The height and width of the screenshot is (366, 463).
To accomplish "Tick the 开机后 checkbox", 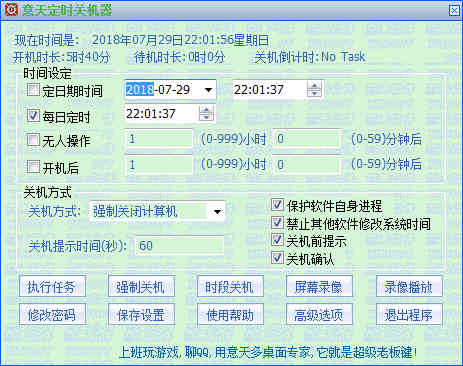I will tap(33, 166).
